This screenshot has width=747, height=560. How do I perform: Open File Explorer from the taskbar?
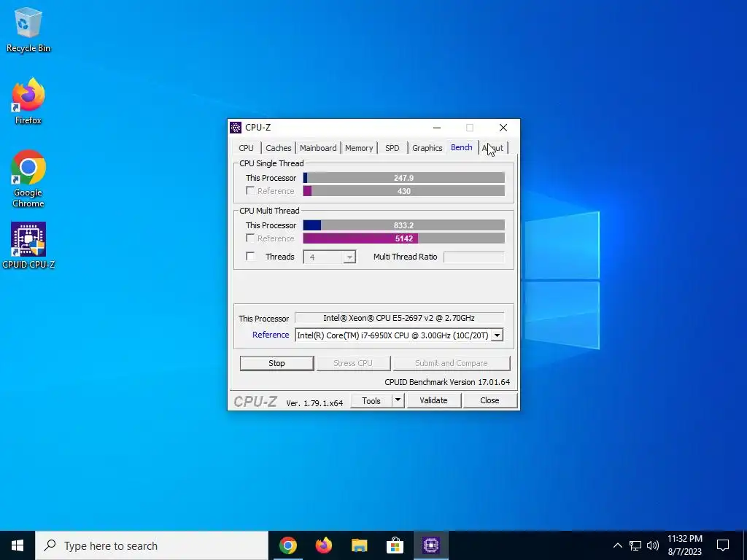(x=359, y=545)
